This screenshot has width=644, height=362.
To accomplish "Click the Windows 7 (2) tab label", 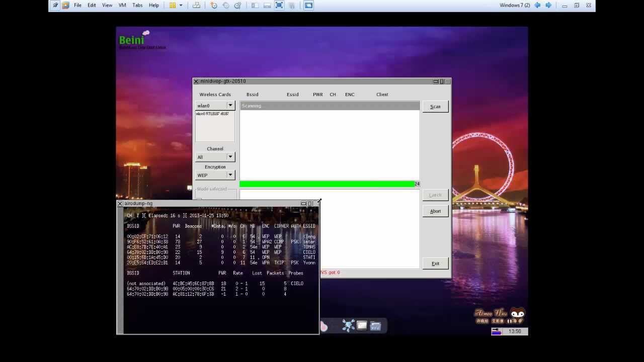I will click(x=515, y=5).
